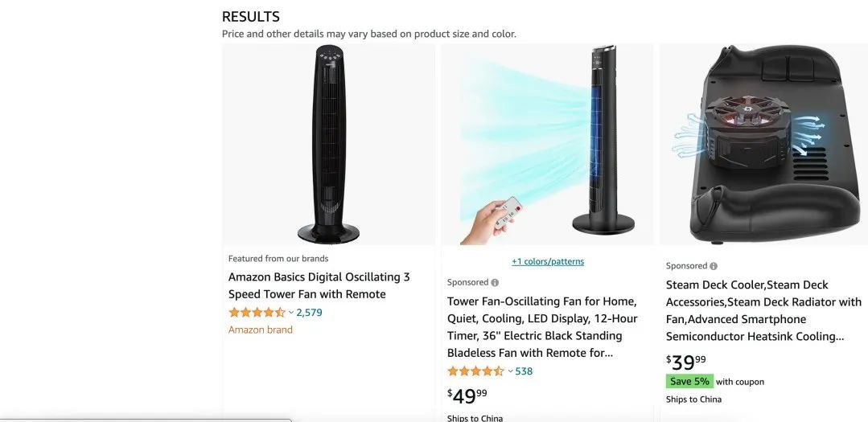Click the info icon next to Tower Fan Sponsored
This screenshot has width=868, height=422.
[495, 283]
